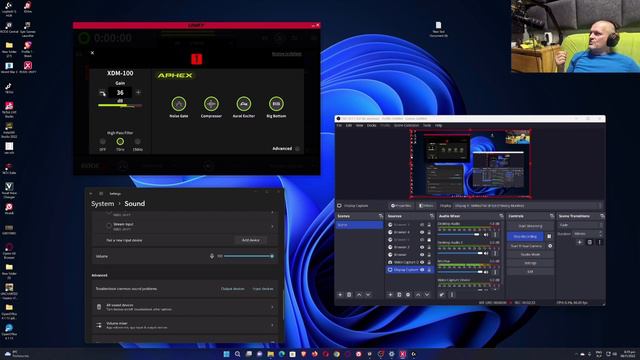
Task: Open Filters for the Display Capture source
Action: coord(426,206)
